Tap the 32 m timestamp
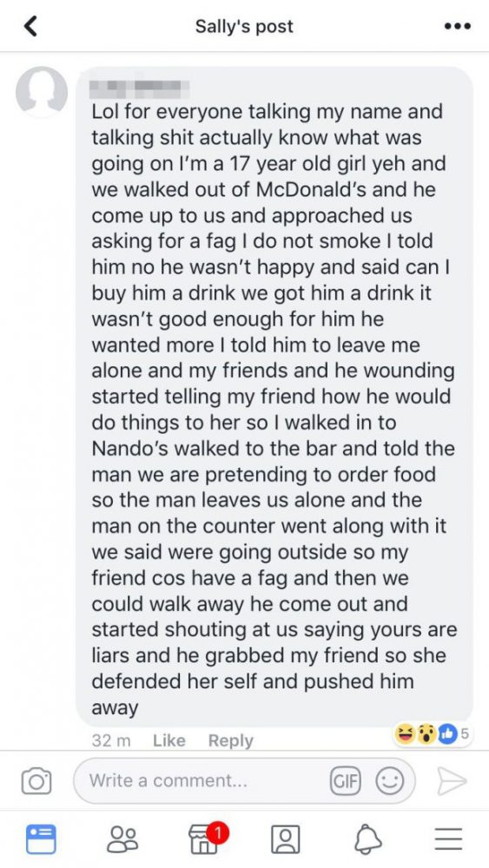 [111, 740]
